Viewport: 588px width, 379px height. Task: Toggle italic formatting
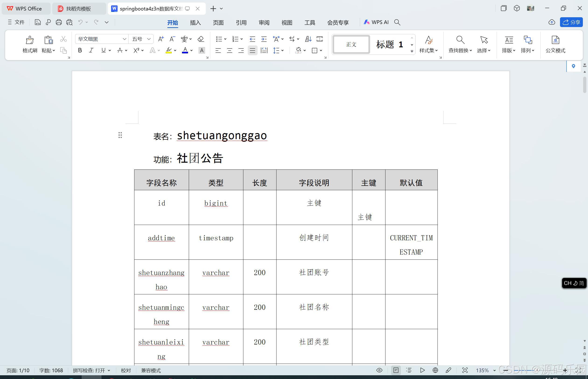(x=91, y=50)
